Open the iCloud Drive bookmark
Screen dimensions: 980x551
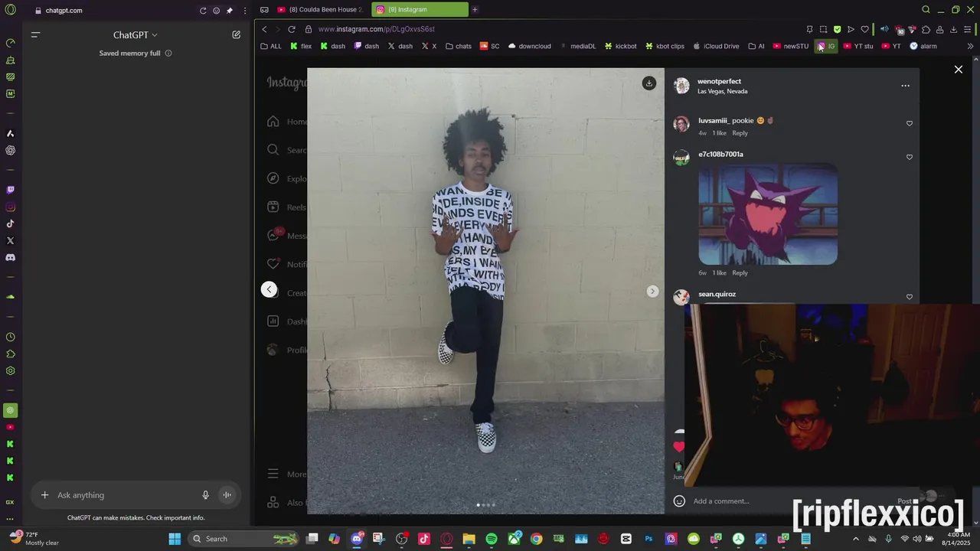point(716,46)
